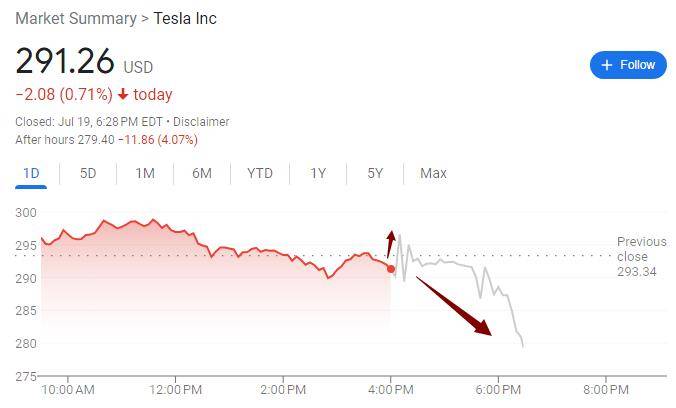
Task: Switch to the Max range tab
Action: click(433, 174)
